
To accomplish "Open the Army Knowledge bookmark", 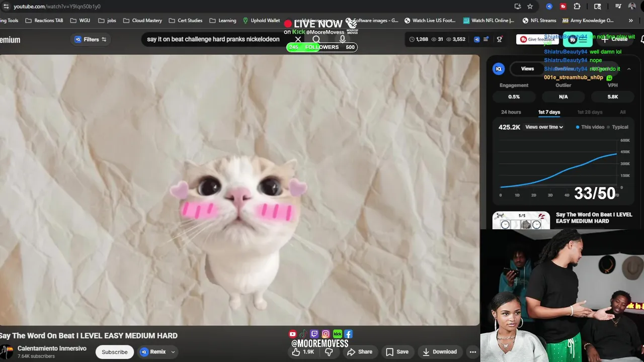I will coord(588,21).
